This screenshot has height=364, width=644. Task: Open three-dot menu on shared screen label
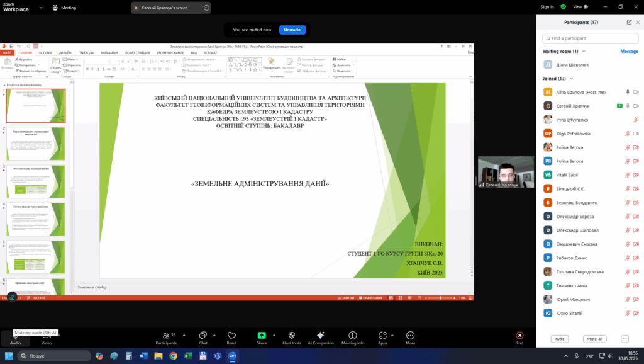[x=206, y=8]
